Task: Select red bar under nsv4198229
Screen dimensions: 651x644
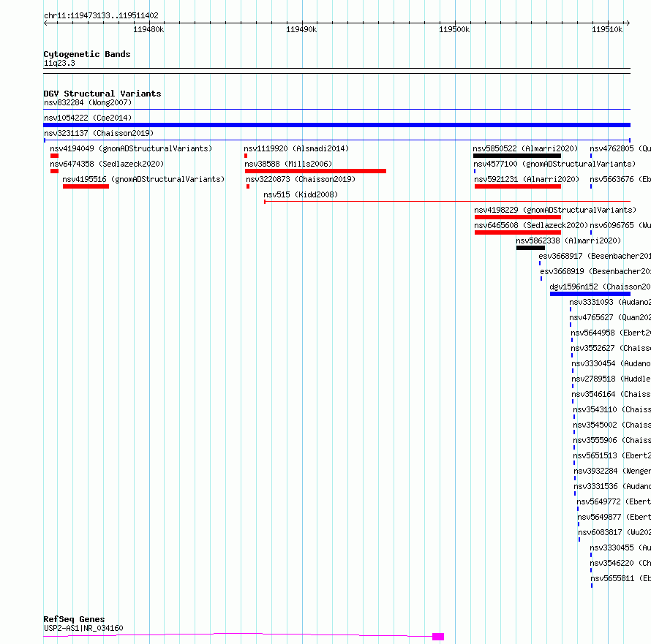Action: (518, 217)
